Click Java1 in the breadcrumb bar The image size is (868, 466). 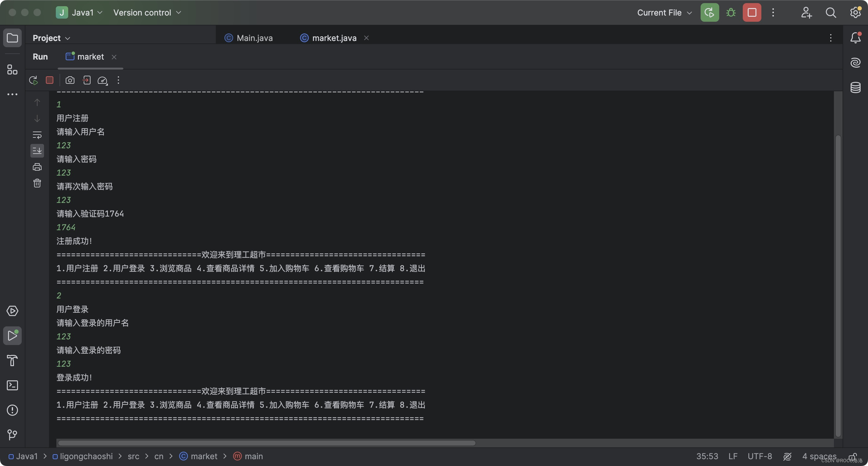tap(23, 456)
